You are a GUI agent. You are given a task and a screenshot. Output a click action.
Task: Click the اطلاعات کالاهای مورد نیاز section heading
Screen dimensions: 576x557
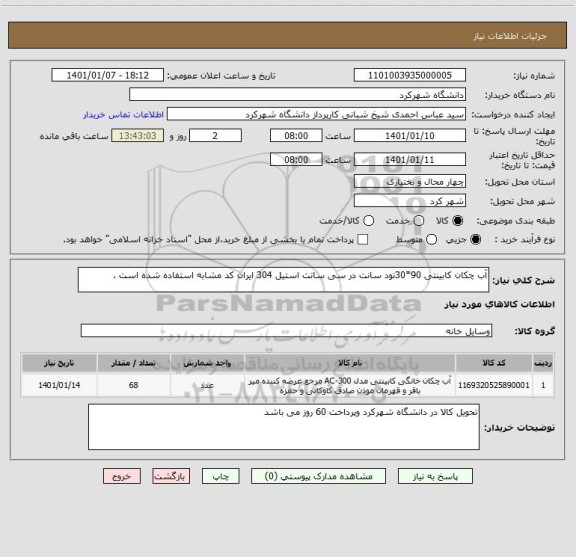500,304
